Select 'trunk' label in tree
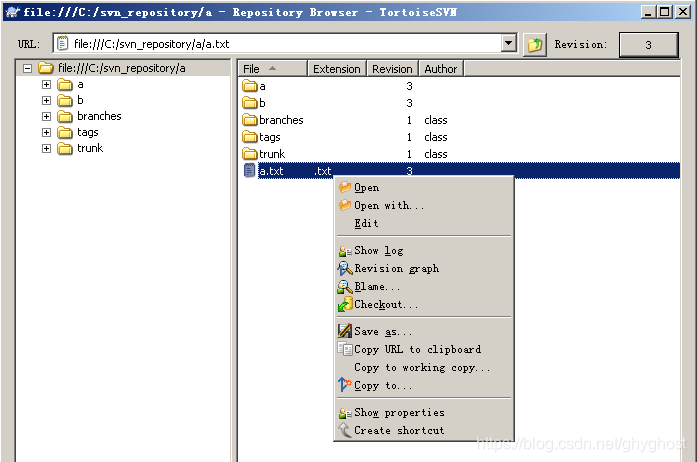Image resolution: width=697 pixels, height=462 pixels. pos(90,148)
